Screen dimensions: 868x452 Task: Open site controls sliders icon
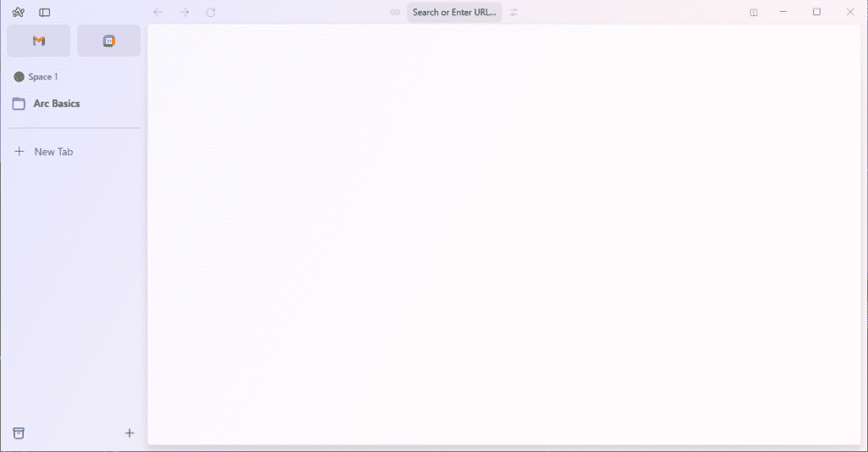[x=514, y=12]
